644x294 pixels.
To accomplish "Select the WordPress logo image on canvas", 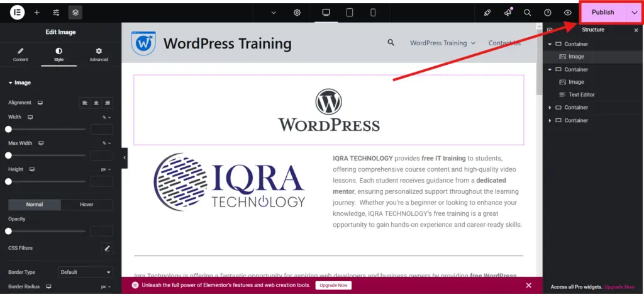I will click(328, 110).
